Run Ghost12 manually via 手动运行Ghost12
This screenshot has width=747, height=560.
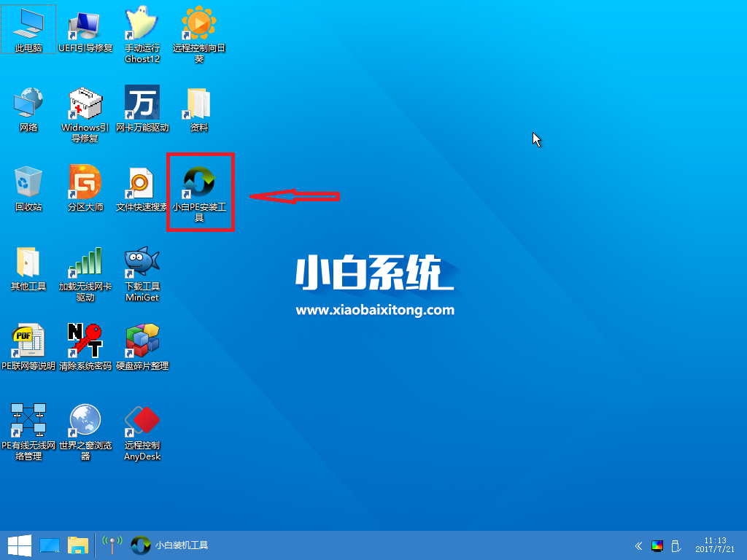[x=143, y=29]
